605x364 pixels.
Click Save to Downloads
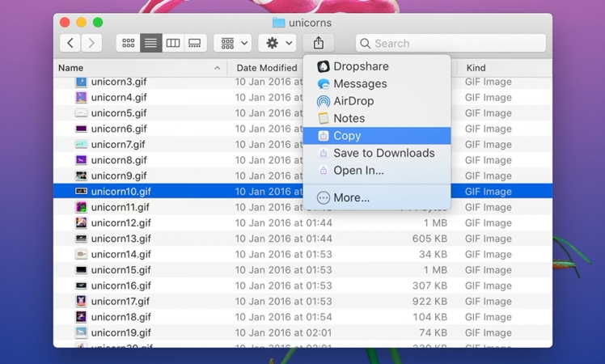[383, 153]
